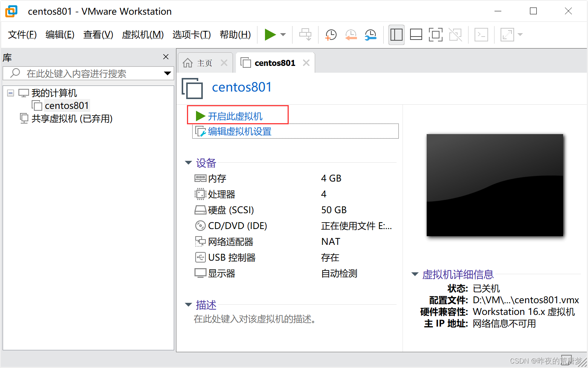Click the send Ctrl+Alt+Del toolbar icon
The width and height of the screenshot is (588, 368).
click(305, 35)
